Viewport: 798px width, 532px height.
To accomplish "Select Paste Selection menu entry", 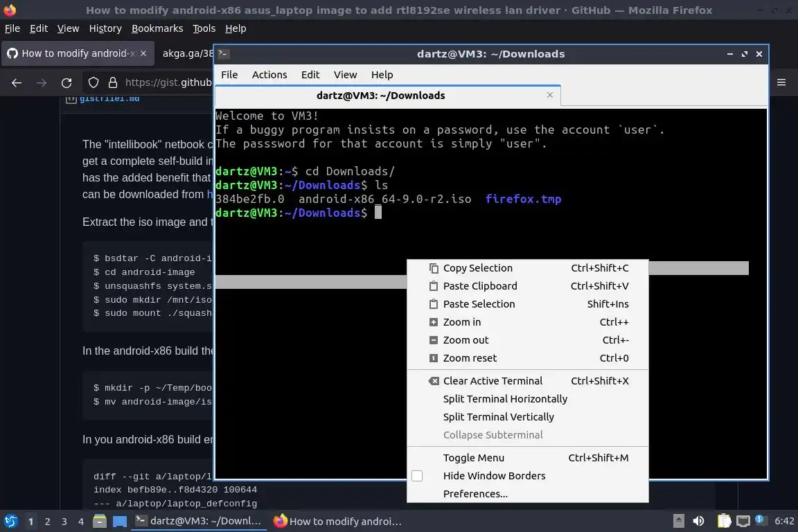I will 528,304.
